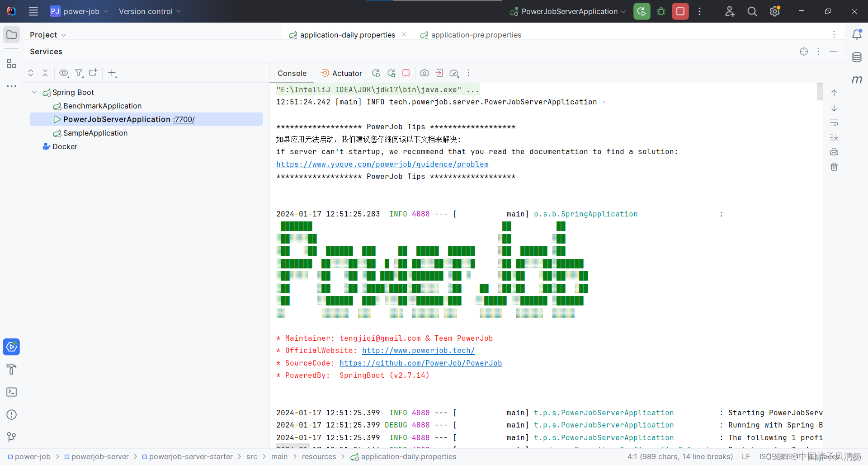Jump up the console stack trace arrow

pos(834,93)
